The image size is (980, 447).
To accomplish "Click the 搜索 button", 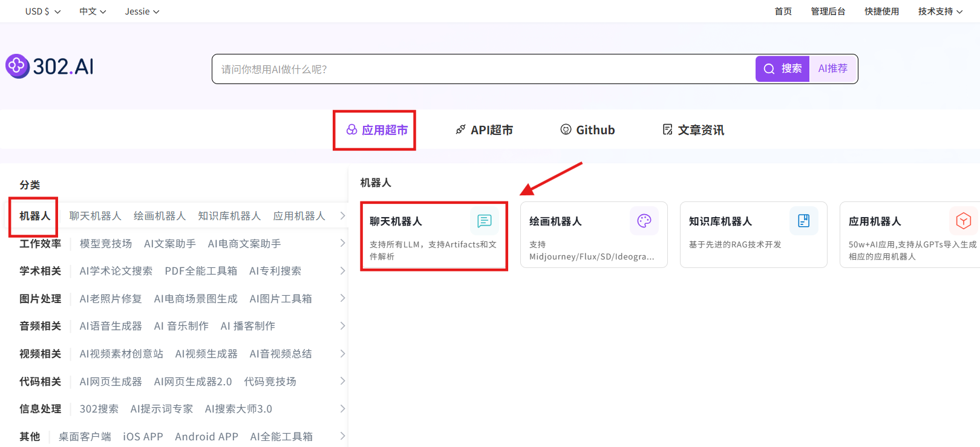I will point(782,69).
